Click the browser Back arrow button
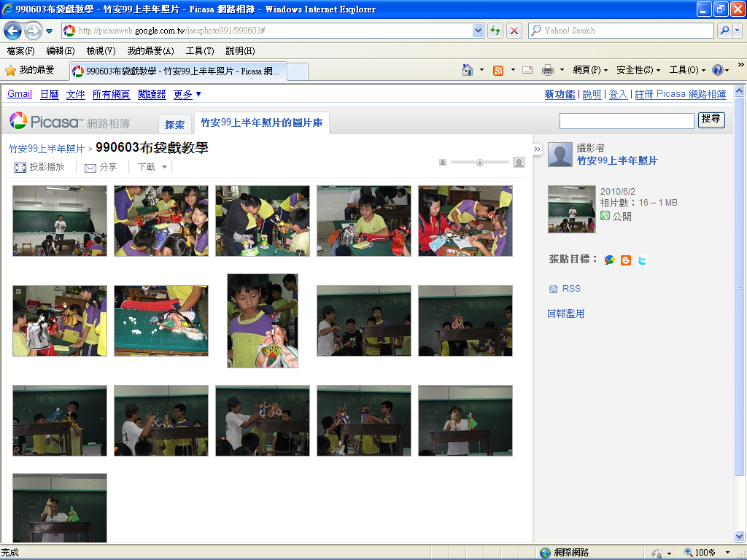The height and width of the screenshot is (560, 747). coord(12,31)
